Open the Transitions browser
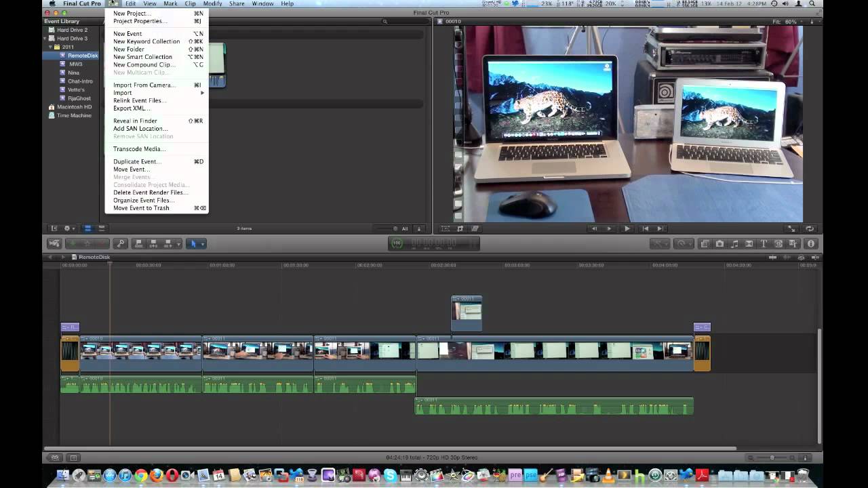This screenshot has height=488, width=868. 749,244
